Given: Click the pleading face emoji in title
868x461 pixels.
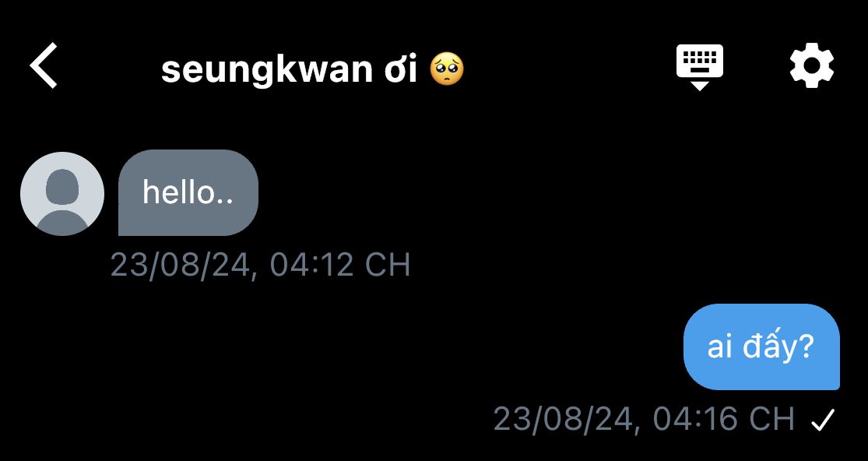Looking at the screenshot, I should pyautogui.click(x=447, y=69).
